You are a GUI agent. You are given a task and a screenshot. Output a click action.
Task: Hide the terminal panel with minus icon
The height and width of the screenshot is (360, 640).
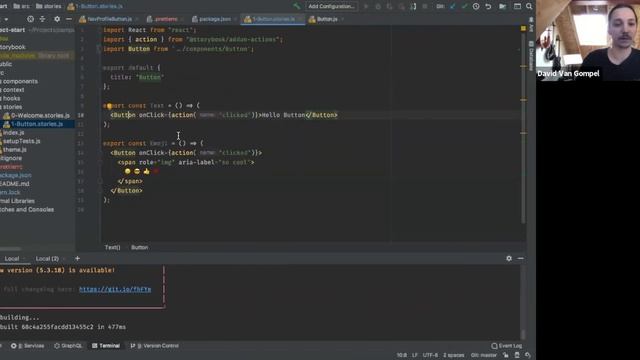pyautogui.click(x=520, y=258)
